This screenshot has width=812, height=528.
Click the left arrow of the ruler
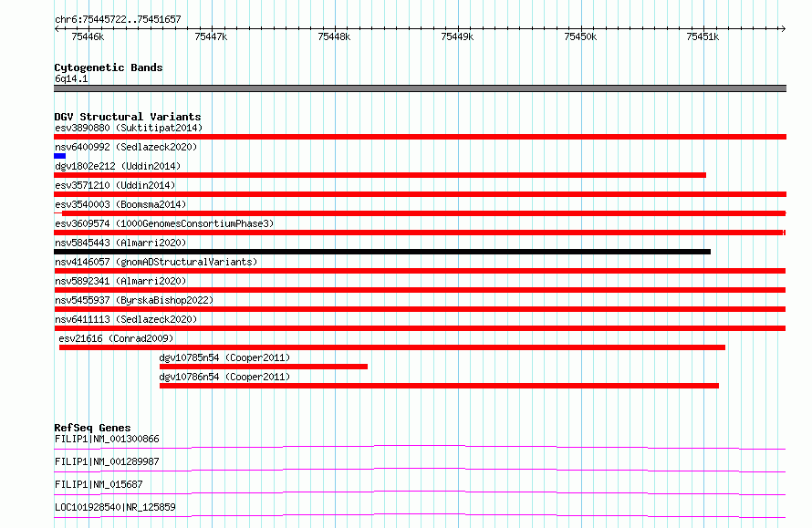(57, 28)
